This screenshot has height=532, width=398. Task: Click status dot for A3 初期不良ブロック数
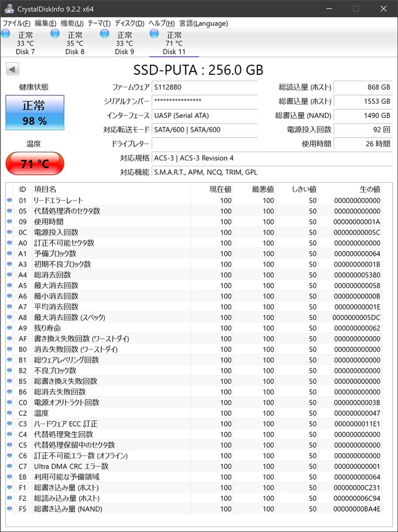tap(9, 264)
